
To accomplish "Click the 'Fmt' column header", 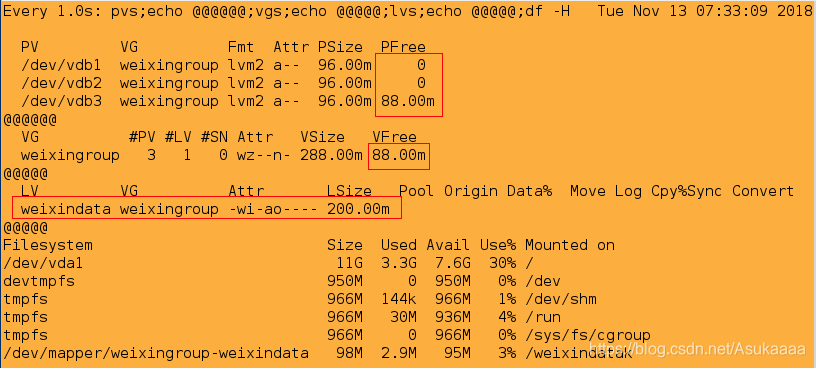I will 241,47.
